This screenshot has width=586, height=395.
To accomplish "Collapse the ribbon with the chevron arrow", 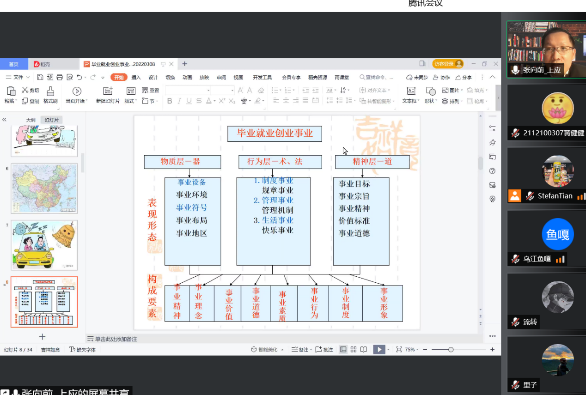I will coord(493,77).
